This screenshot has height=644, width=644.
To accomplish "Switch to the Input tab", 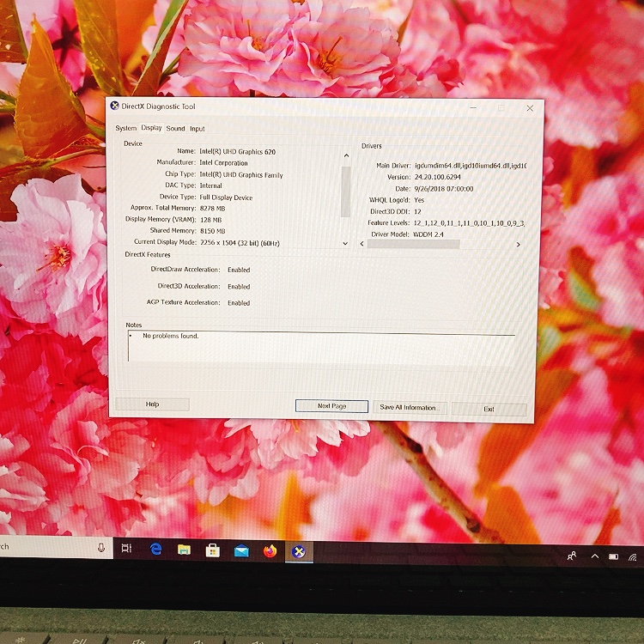I will pos(197,129).
